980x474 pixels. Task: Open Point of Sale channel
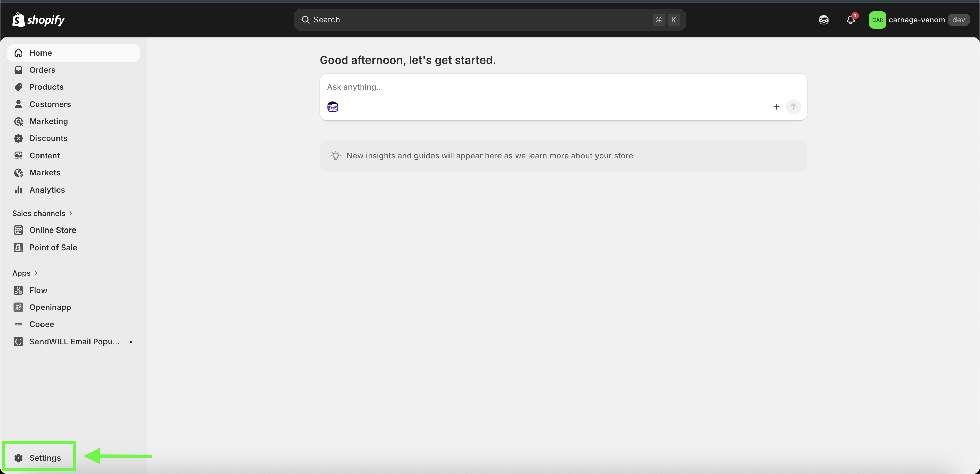(x=53, y=248)
